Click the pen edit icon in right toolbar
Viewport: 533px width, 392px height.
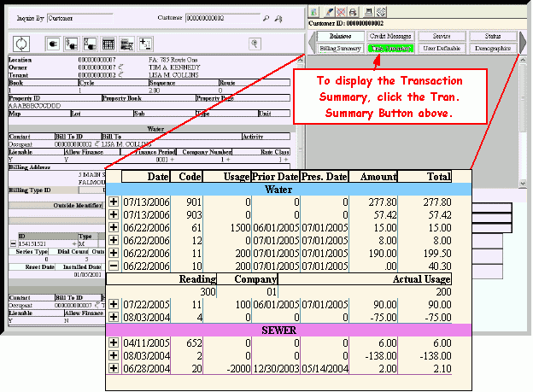pyautogui.click(x=329, y=12)
